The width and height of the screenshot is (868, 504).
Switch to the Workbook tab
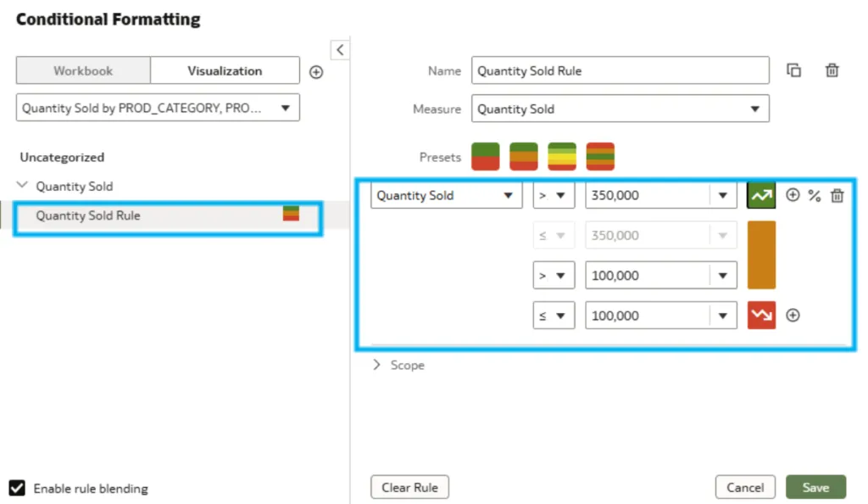(x=83, y=71)
